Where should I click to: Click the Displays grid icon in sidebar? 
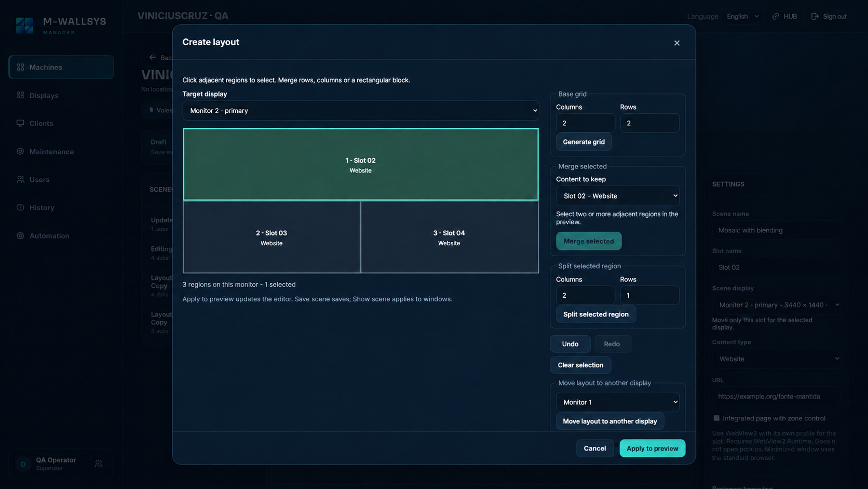[20, 95]
